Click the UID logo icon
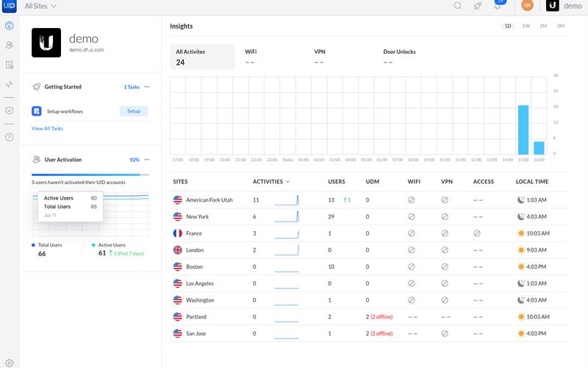588x368 pixels. (10, 6)
